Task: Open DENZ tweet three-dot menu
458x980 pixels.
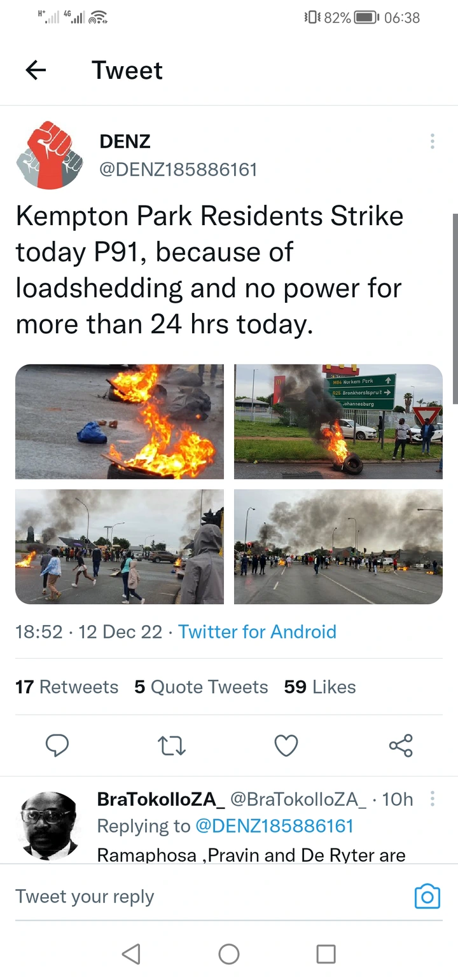Action: coord(433,141)
